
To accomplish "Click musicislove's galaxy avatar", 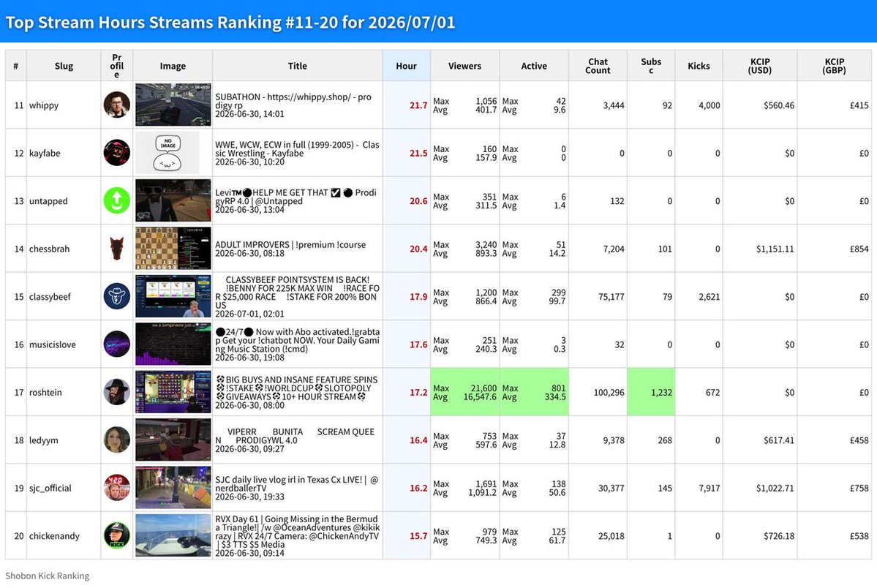I will pos(117,344).
